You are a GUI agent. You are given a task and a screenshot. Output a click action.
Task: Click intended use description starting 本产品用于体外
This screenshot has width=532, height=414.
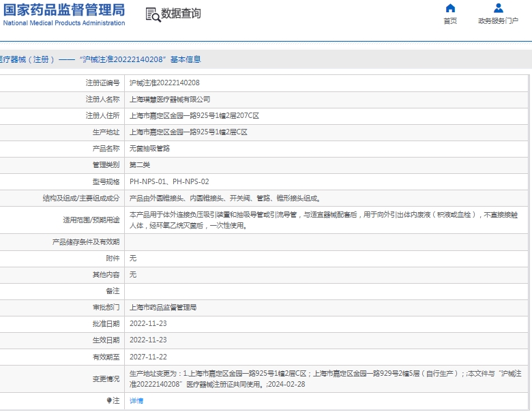pos(323,220)
